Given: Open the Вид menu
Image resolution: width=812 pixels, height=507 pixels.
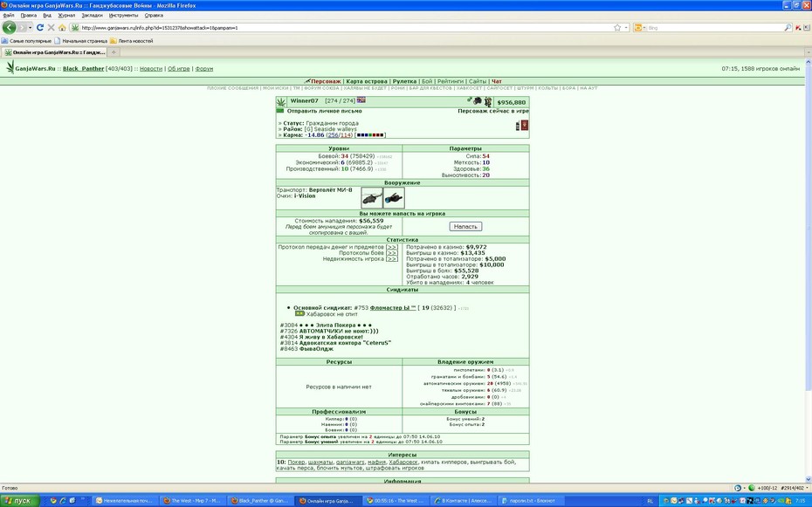Looking at the screenshot, I should (47, 16).
